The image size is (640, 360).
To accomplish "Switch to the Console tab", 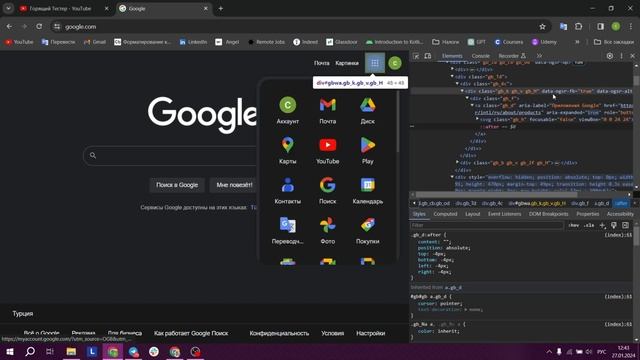I will coord(480,56).
